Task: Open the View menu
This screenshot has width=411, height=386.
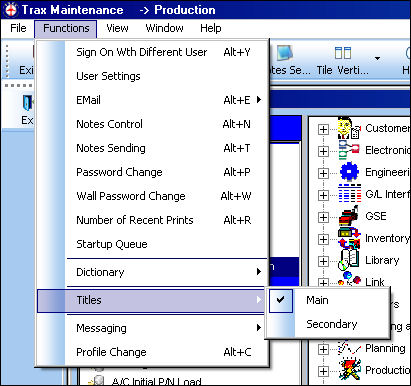Action: (x=117, y=28)
